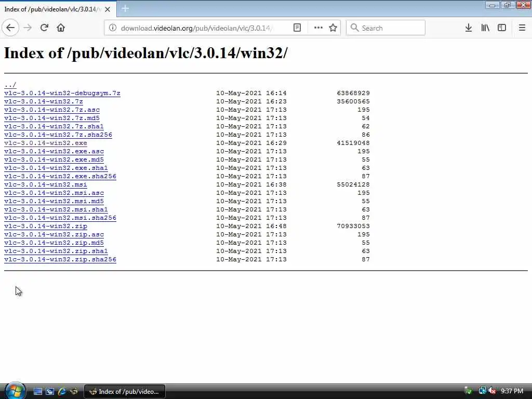The width and height of the screenshot is (532, 399).
Task: Open vlc-3.0.14-win32.zip.asc link
Action: [54, 234]
